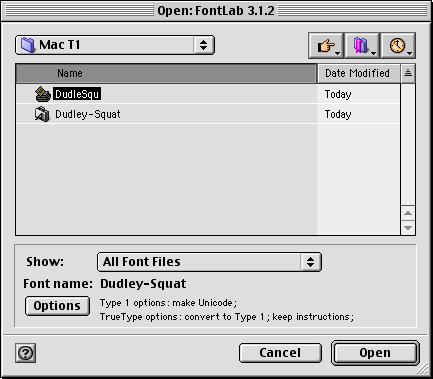Open the Recent items clock menu
The height and width of the screenshot is (379, 433).
coord(398,45)
